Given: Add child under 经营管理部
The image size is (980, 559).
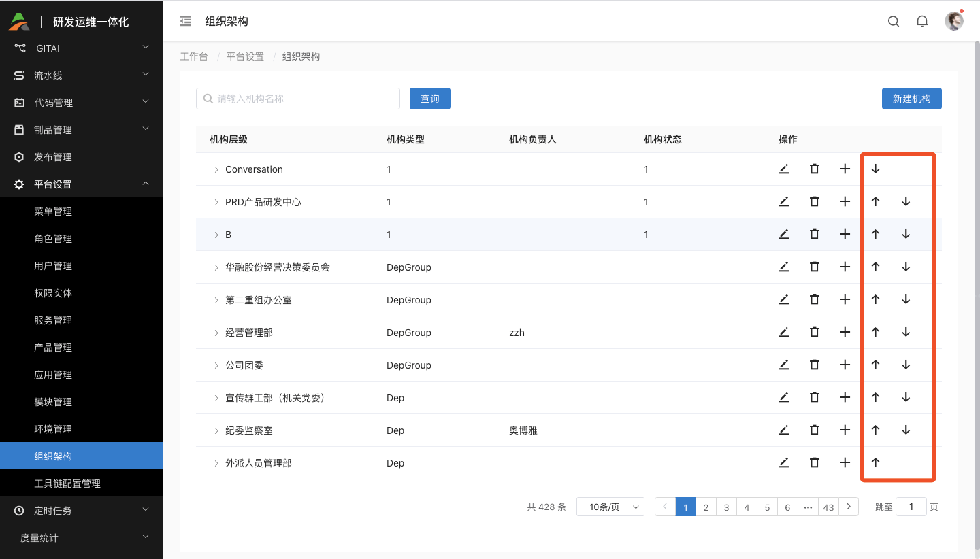Looking at the screenshot, I should [845, 332].
